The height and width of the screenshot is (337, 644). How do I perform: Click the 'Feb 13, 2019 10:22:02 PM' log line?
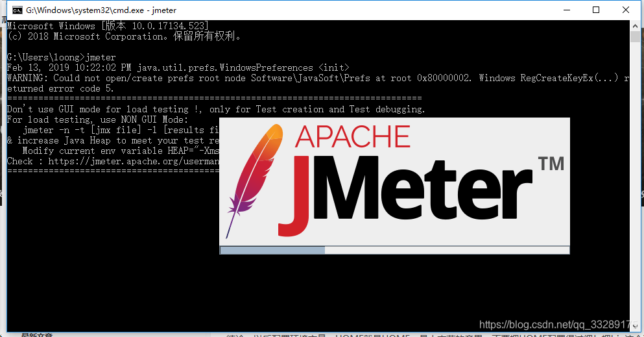[178, 68]
